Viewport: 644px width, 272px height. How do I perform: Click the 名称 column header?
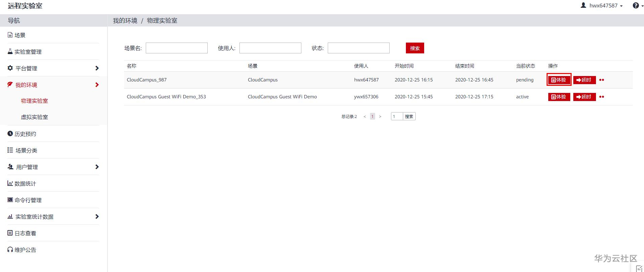tap(132, 66)
